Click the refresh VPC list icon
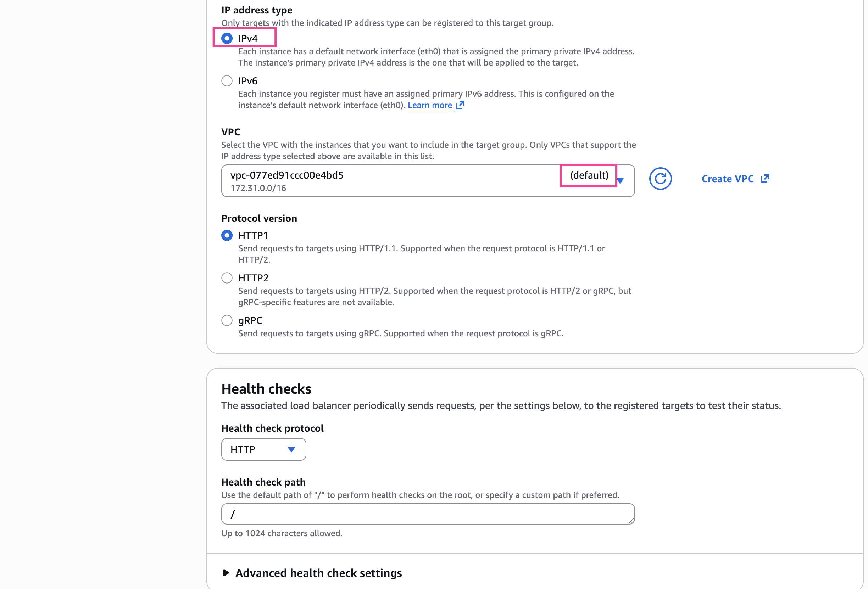Screen dimensions: 868x589 660,179
